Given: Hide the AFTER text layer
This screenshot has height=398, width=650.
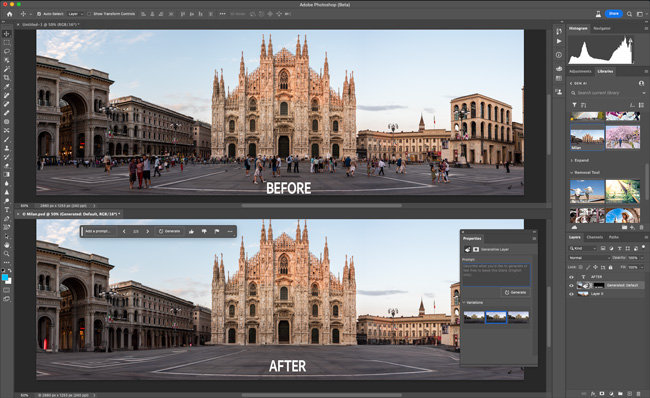Looking at the screenshot, I should pos(572,277).
